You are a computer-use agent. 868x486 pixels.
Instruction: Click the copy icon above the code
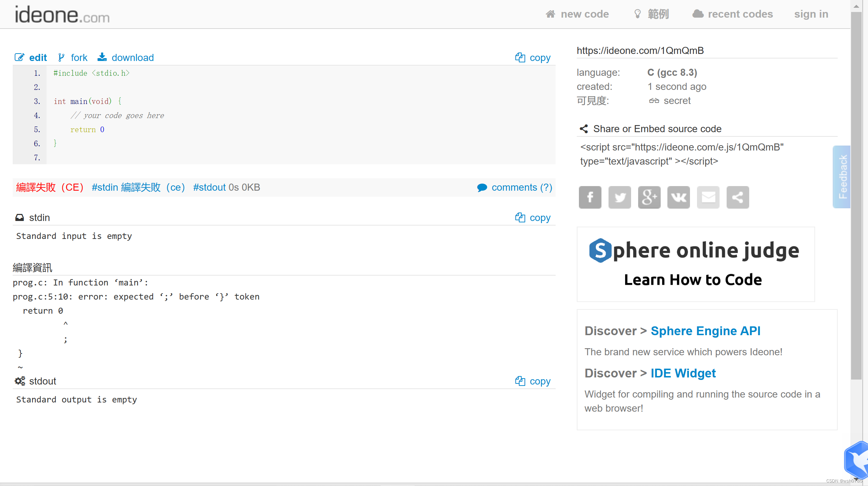coord(520,57)
